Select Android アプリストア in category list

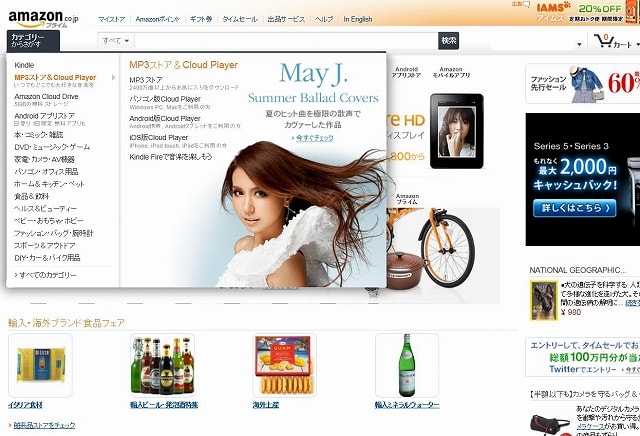tap(44, 116)
